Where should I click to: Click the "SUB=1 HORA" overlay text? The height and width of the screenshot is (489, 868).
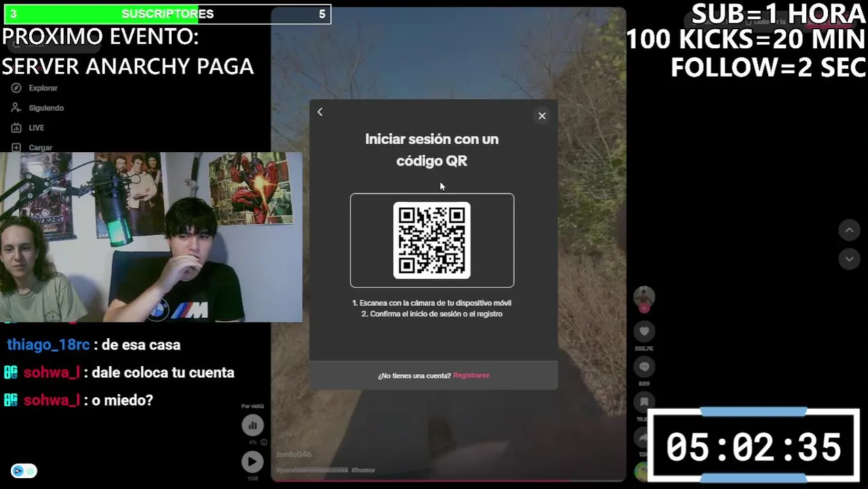[x=778, y=14]
